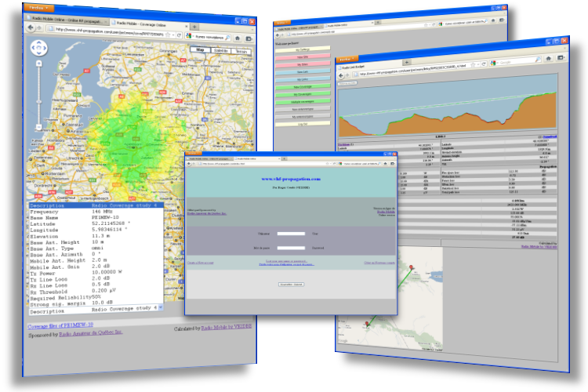Click home icon in the welcome menu window
This screenshot has height=392, width=588.
[x=493, y=20]
